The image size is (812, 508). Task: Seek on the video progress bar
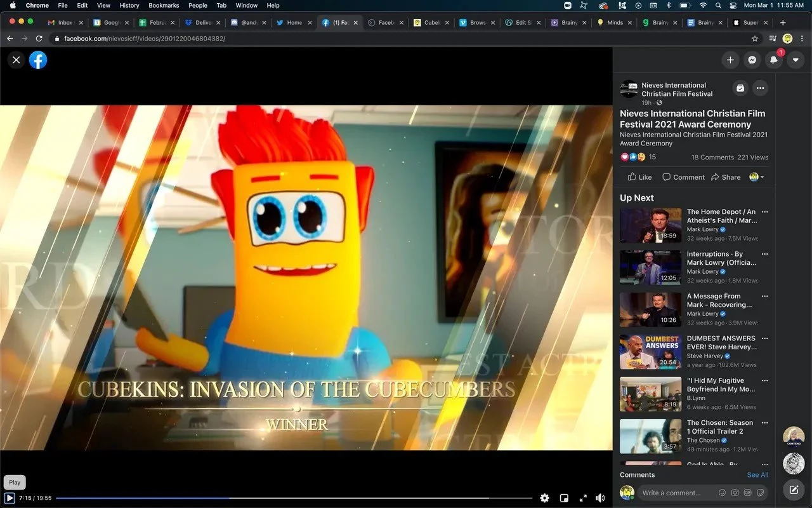294,498
